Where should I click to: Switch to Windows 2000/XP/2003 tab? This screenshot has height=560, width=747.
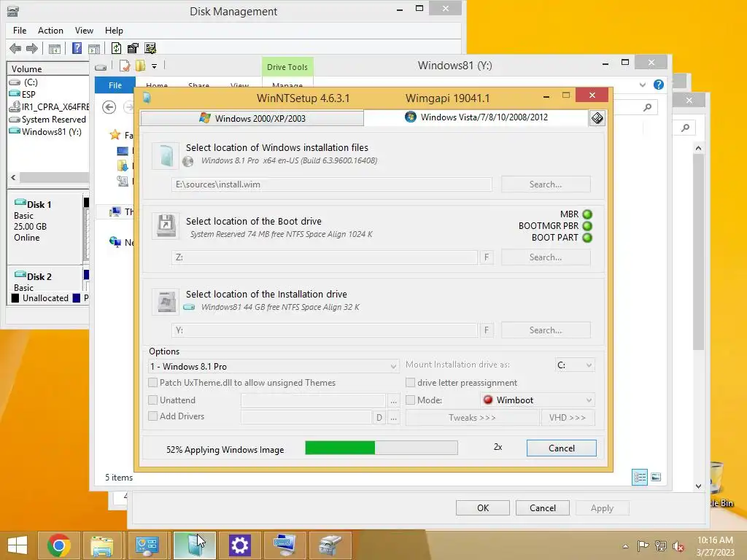pyautogui.click(x=252, y=118)
